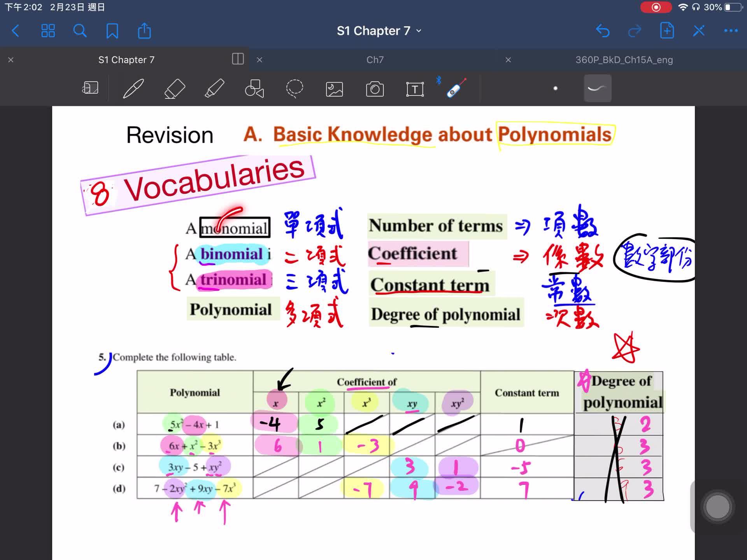Toggle read-only pen mode icon
This screenshot has height=560, width=747.
tap(699, 31)
